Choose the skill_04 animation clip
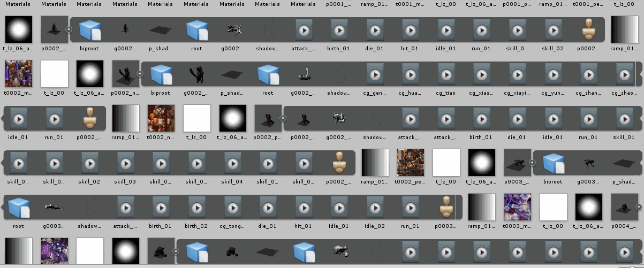The image size is (644, 268). [x=233, y=163]
